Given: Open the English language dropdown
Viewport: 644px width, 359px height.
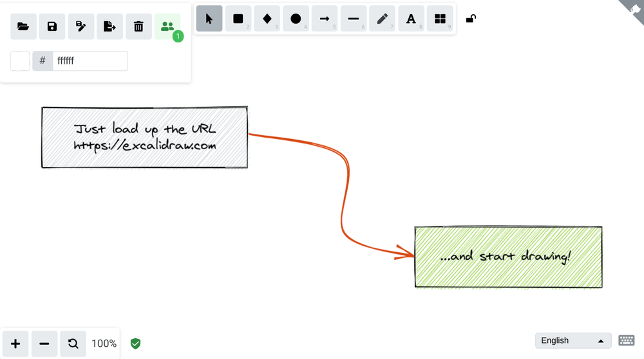Looking at the screenshot, I should coord(573,340).
